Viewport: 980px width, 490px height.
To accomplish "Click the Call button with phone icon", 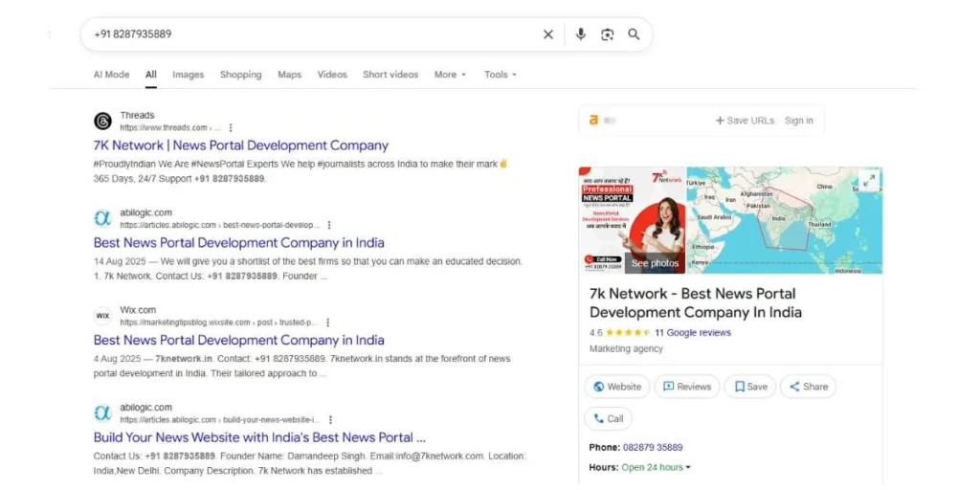I will coord(609,418).
